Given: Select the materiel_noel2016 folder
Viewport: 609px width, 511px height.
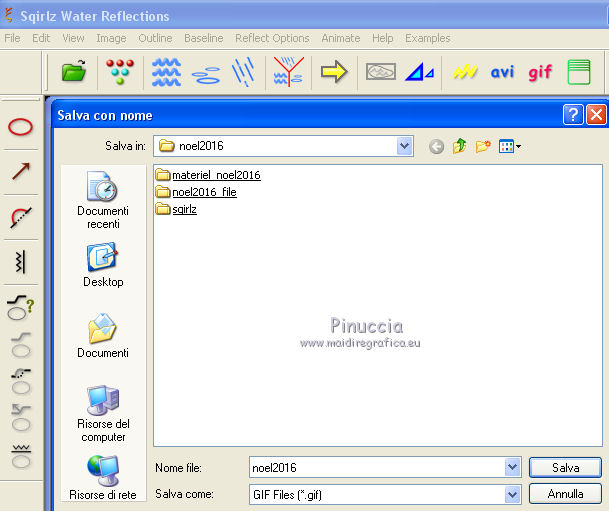Looking at the screenshot, I should point(208,175).
